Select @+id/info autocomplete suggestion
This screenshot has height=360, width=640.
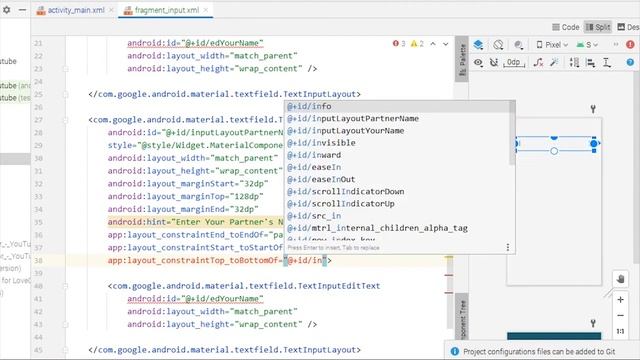pyautogui.click(x=397, y=107)
